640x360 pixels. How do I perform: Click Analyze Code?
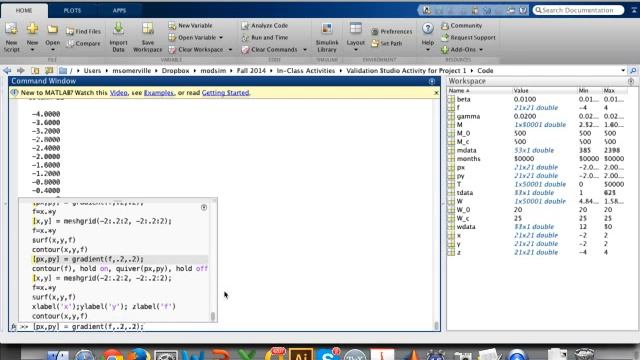pyautogui.click(x=264, y=25)
